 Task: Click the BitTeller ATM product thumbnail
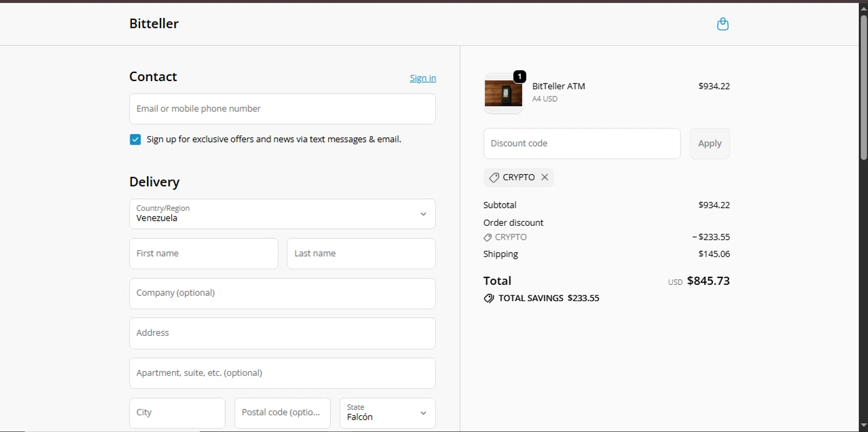(x=503, y=93)
